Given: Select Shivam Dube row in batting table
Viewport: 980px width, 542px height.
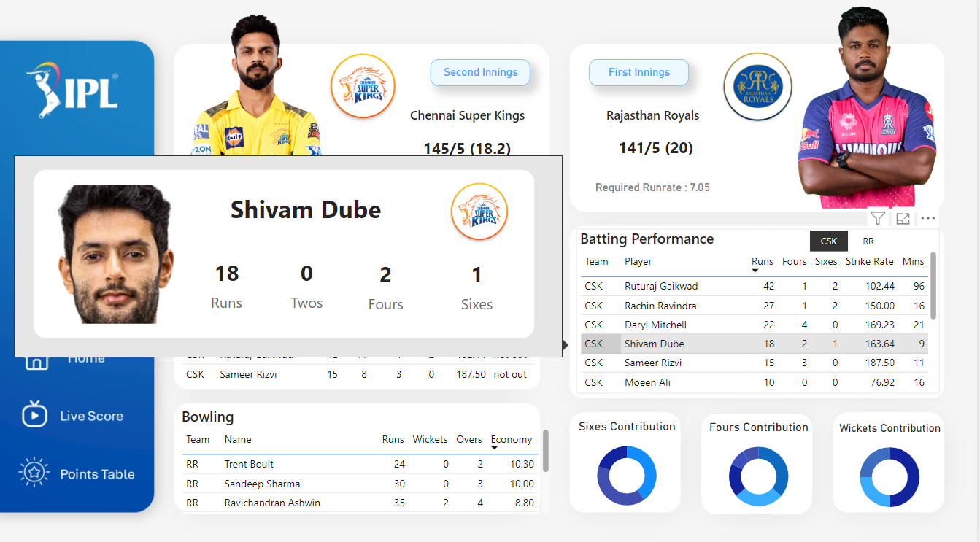Looking at the screenshot, I should [x=755, y=344].
